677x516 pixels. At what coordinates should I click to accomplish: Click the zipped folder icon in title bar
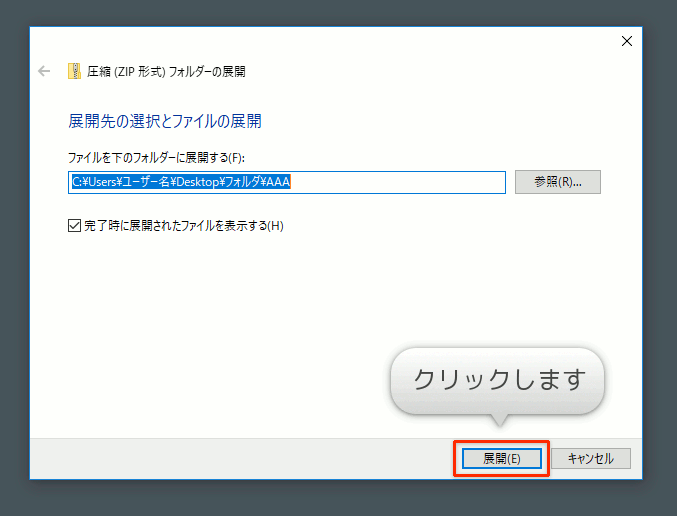(x=74, y=71)
